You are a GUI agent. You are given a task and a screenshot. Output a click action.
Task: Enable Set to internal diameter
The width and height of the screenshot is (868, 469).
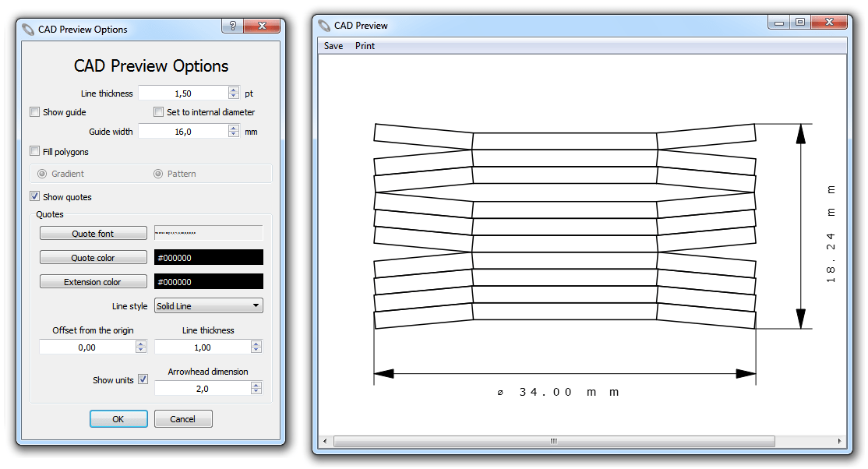[x=159, y=111]
